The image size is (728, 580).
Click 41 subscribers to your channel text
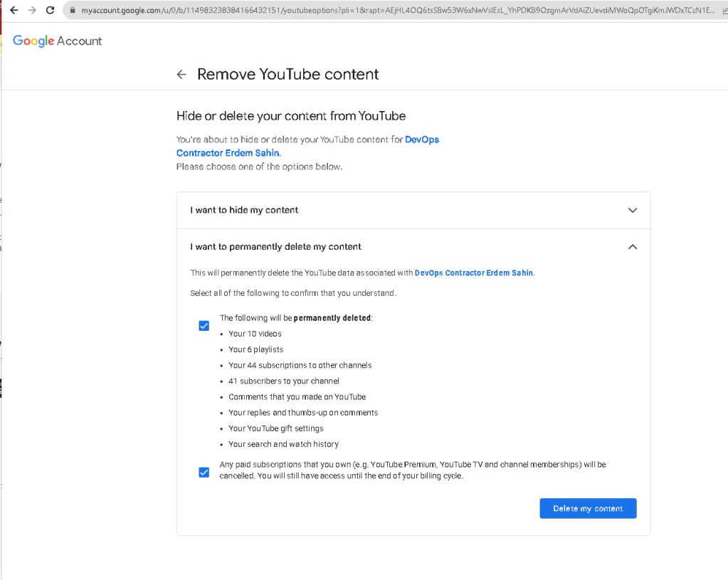(x=284, y=381)
